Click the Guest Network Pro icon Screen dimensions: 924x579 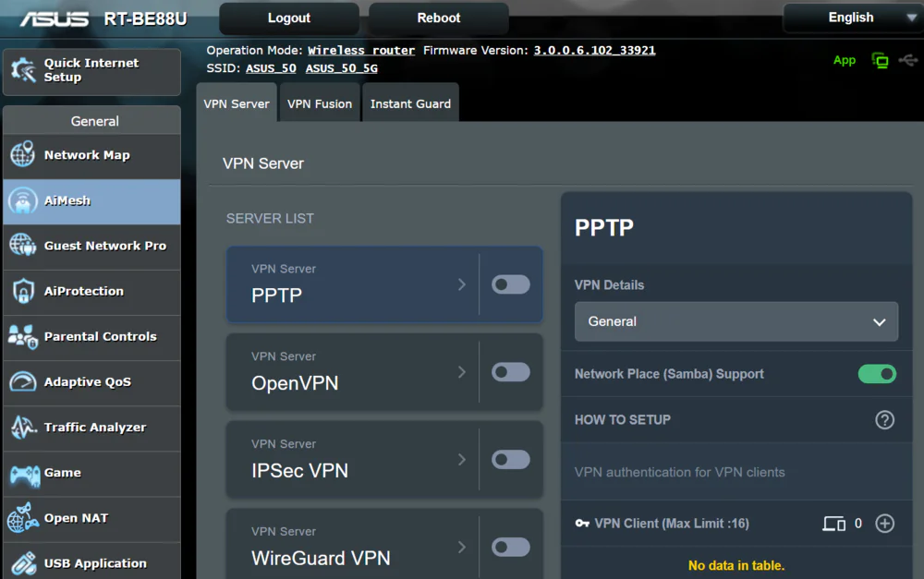pyautogui.click(x=22, y=245)
